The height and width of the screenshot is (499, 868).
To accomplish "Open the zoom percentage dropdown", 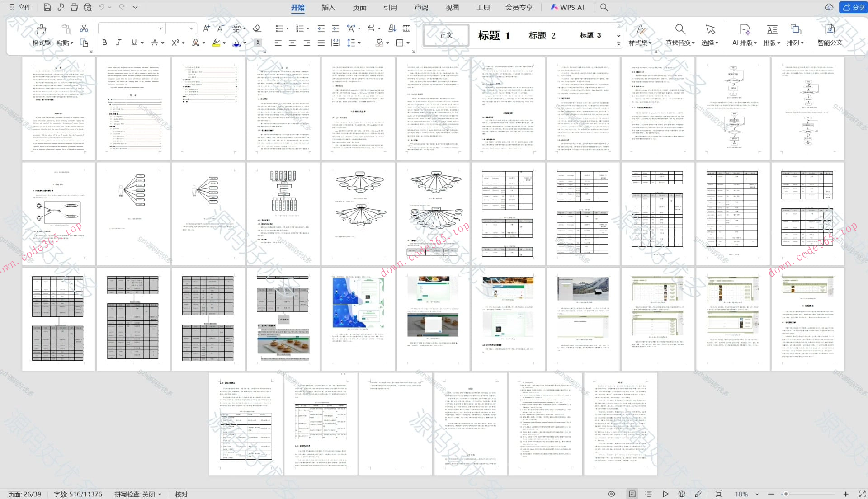I will pyautogui.click(x=757, y=494).
